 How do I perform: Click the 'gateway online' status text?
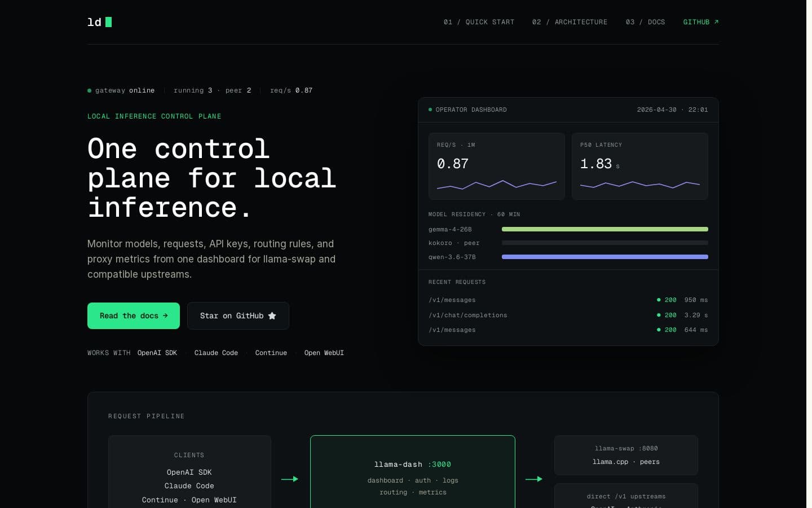pyautogui.click(x=125, y=90)
